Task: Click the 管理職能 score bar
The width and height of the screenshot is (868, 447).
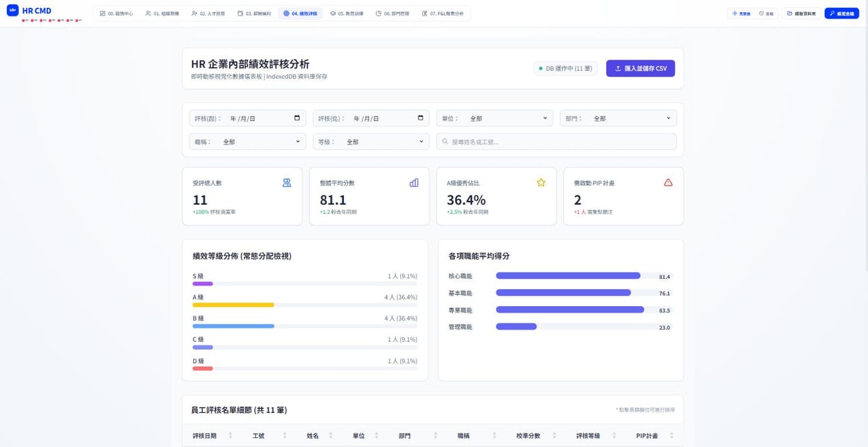Action: 517,326
